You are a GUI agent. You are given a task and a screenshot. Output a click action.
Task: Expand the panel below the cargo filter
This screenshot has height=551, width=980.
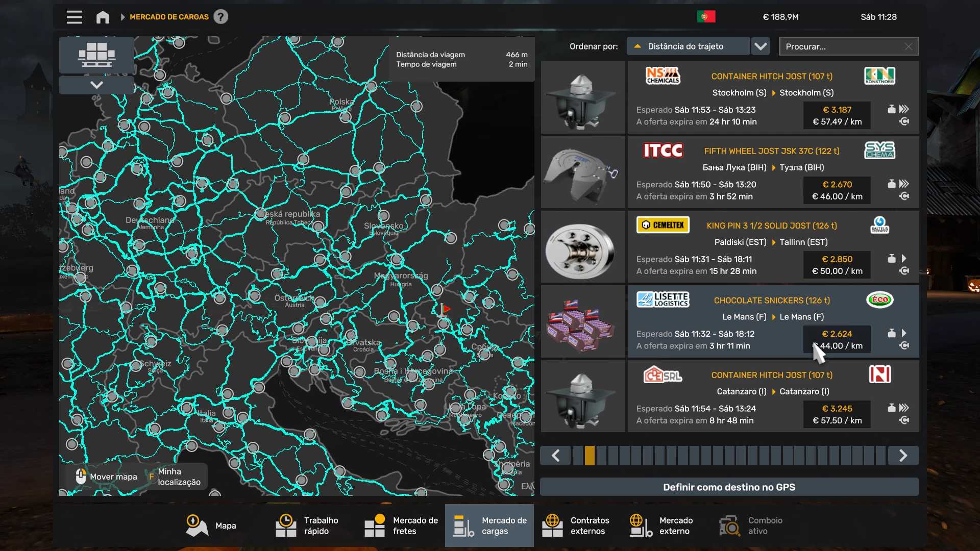(96, 85)
